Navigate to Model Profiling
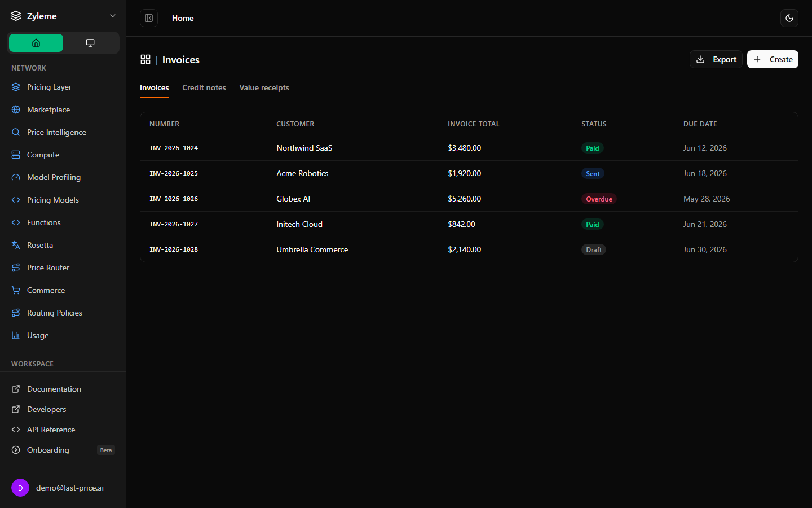Screen dimensions: 812x508 tap(63, 177)
